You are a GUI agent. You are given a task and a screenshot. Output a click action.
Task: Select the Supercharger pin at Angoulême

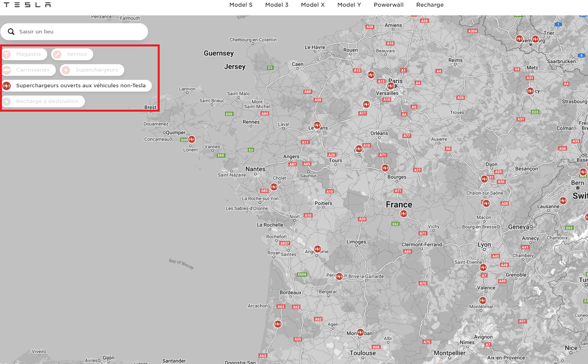click(317, 249)
